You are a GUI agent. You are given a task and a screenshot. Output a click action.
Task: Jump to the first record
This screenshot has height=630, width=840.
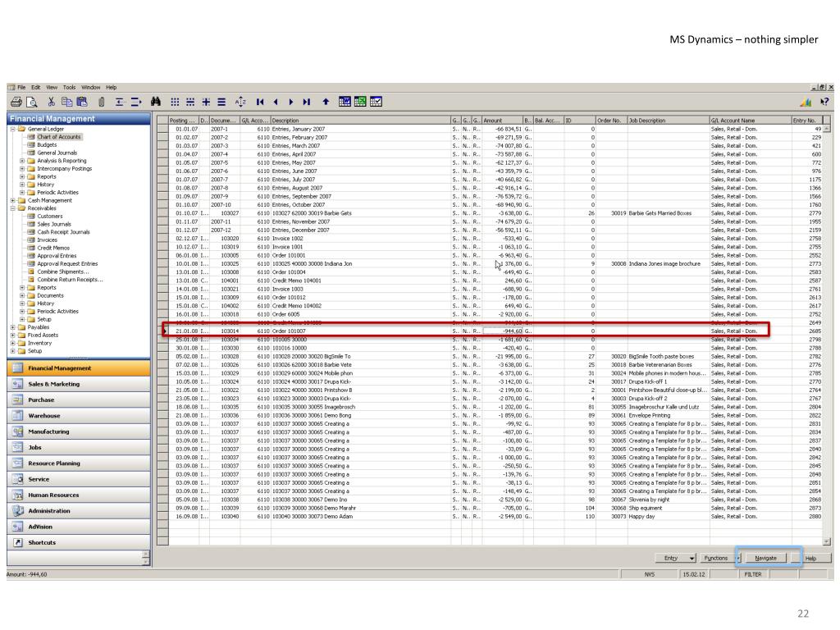pos(260,102)
